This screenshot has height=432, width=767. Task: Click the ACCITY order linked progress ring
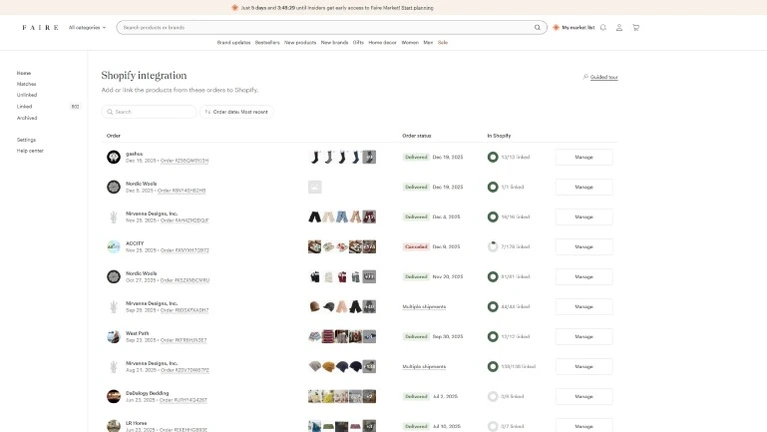tap(493, 247)
